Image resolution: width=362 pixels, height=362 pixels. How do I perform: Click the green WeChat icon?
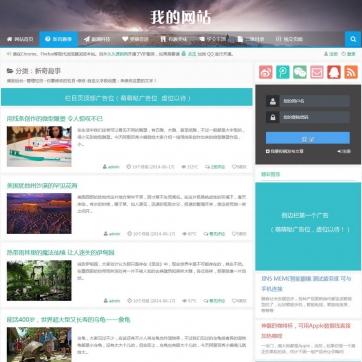pyautogui.click(x=300, y=72)
